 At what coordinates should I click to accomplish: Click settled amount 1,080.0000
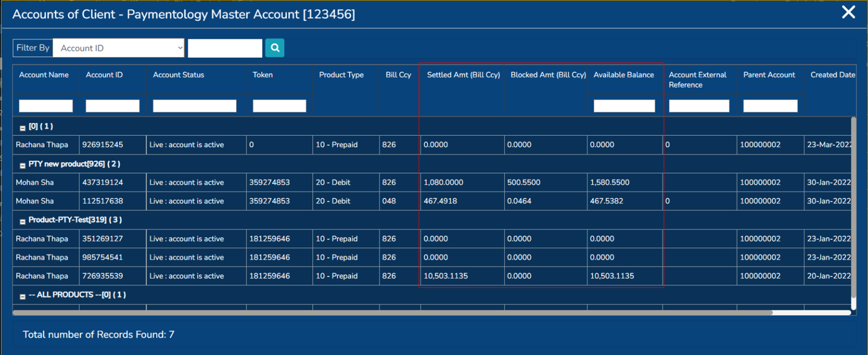[444, 182]
